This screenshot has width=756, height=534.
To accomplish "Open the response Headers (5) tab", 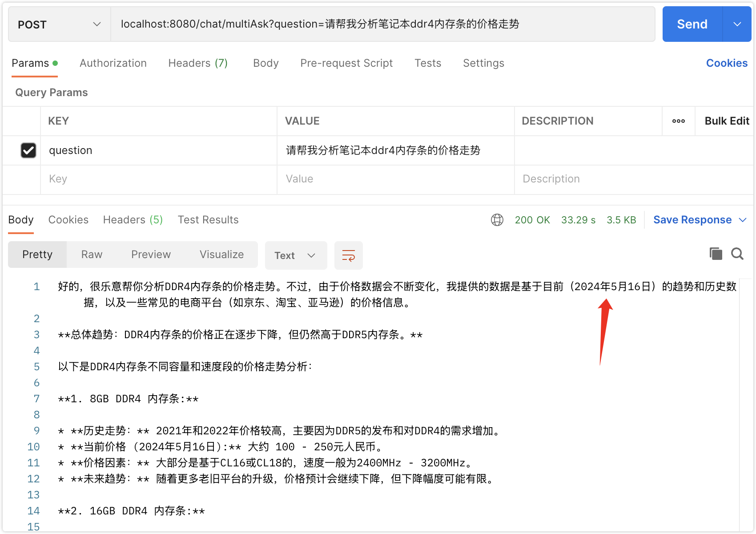I will (133, 220).
